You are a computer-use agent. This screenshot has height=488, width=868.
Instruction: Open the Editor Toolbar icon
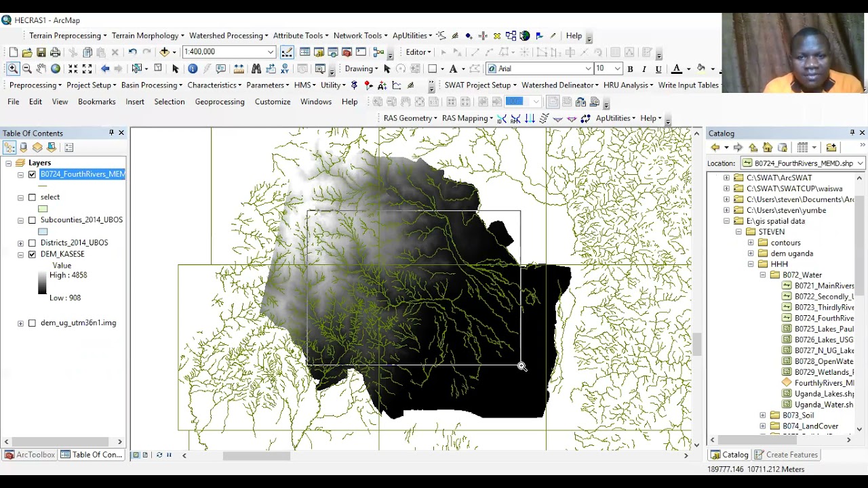(x=287, y=52)
